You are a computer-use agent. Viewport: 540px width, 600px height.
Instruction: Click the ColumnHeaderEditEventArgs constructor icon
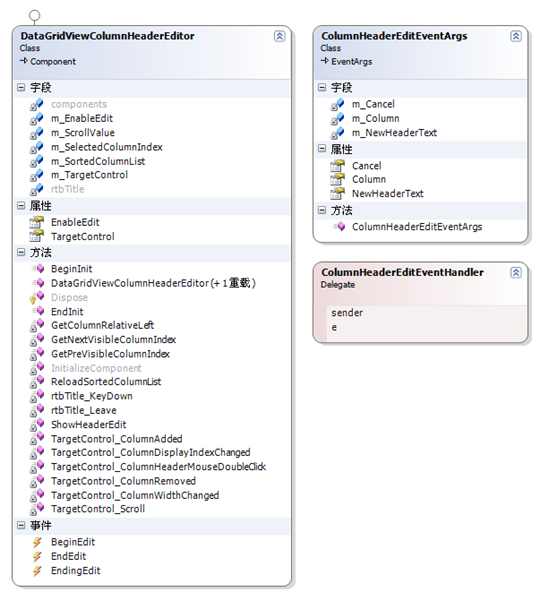[x=339, y=227]
